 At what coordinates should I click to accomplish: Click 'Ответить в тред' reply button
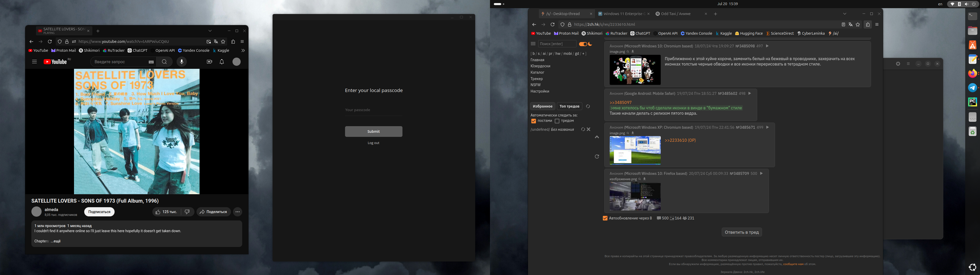tap(741, 232)
